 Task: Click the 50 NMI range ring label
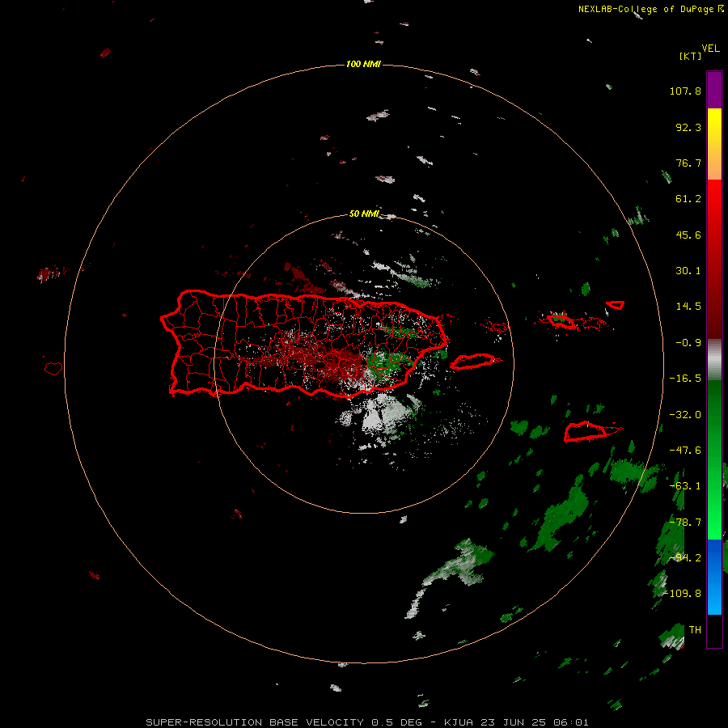pyautogui.click(x=364, y=214)
